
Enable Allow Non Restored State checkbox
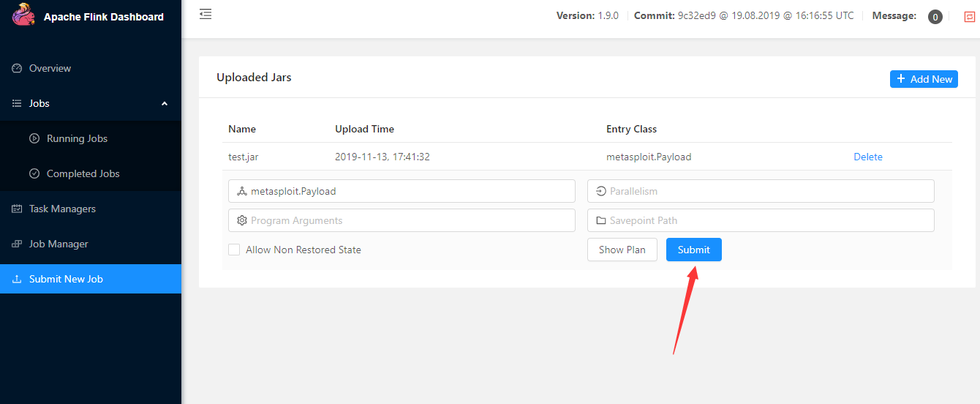click(x=234, y=250)
